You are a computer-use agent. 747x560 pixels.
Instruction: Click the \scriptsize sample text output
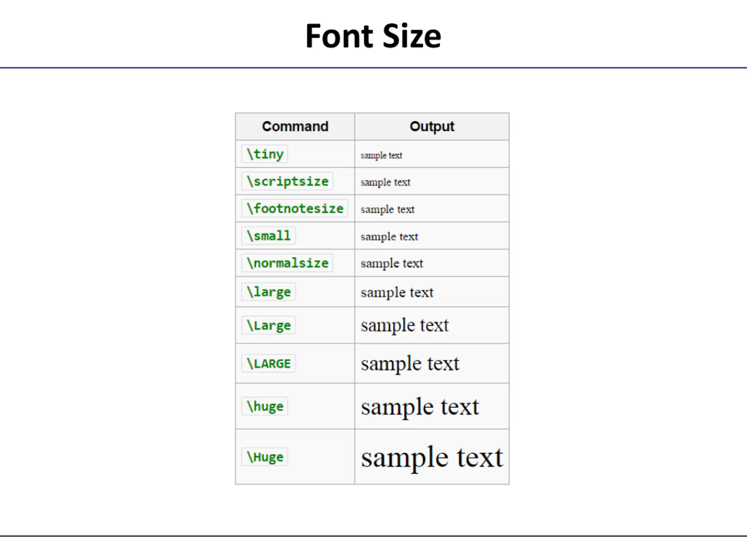pos(385,182)
